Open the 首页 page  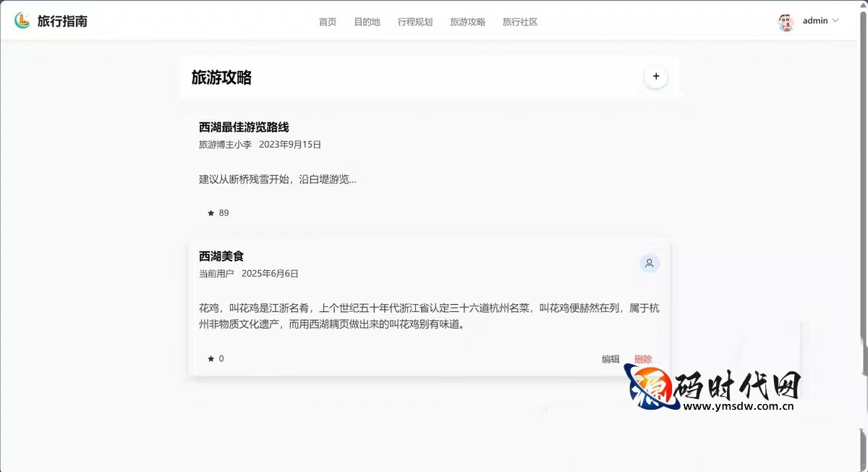[x=327, y=22]
